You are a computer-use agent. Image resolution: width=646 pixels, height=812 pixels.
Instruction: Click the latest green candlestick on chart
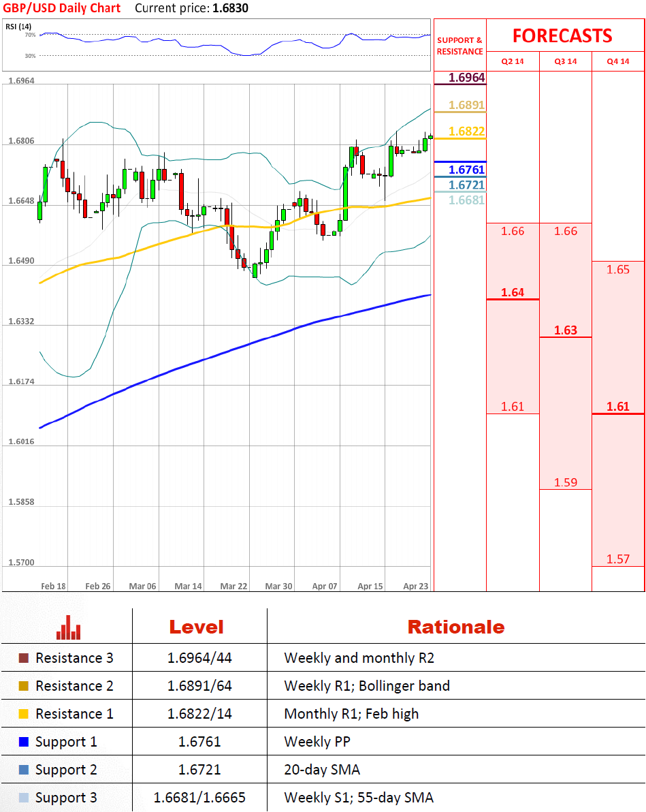tap(430, 137)
